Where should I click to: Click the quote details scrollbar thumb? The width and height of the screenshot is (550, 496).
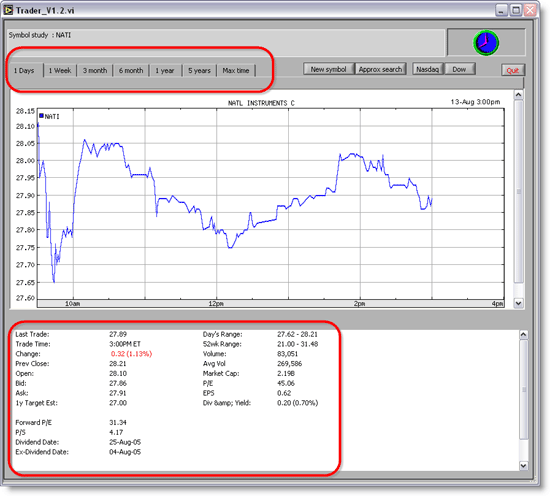(x=523, y=389)
